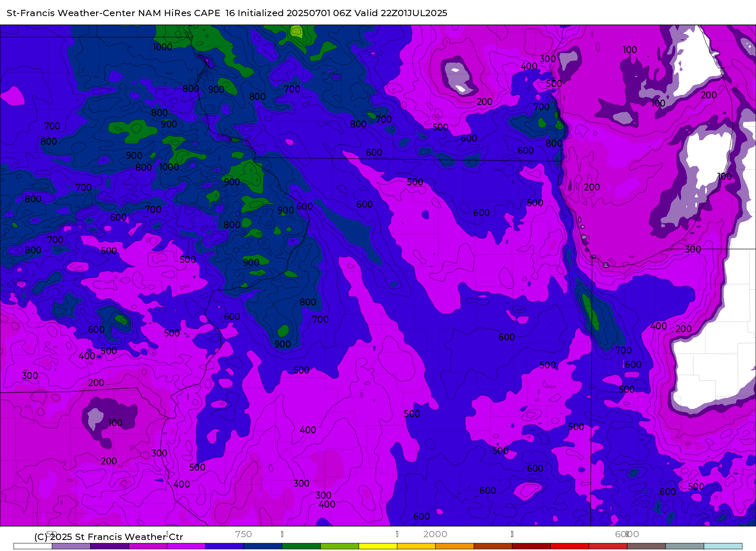Select the light lavender legend swatch
The width and height of the screenshot is (756, 551).
pos(71,546)
